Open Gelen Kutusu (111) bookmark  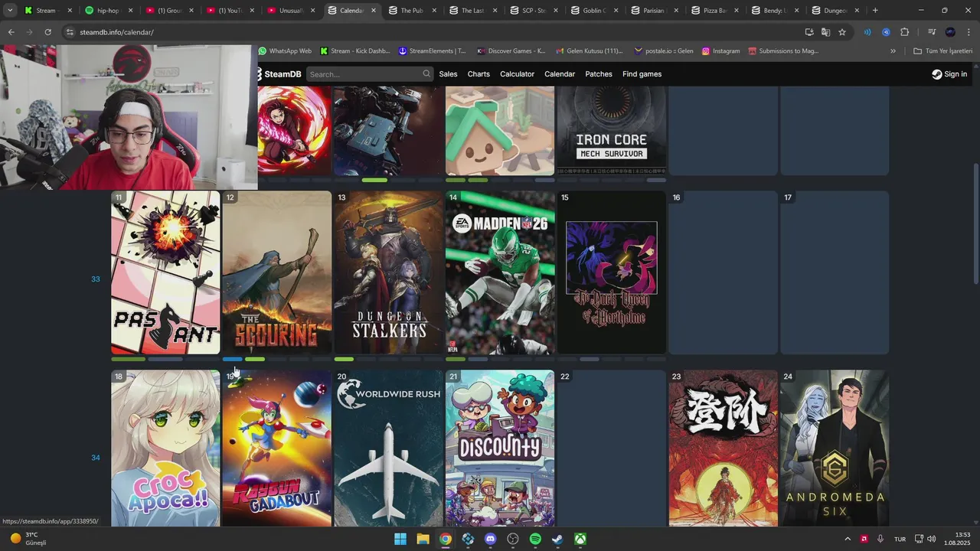(x=589, y=51)
